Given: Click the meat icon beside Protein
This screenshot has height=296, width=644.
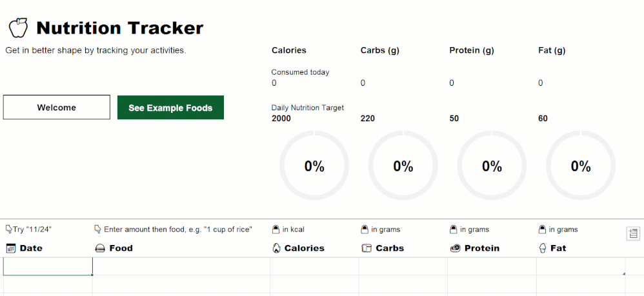Looking at the screenshot, I should [x=455, y=248].
